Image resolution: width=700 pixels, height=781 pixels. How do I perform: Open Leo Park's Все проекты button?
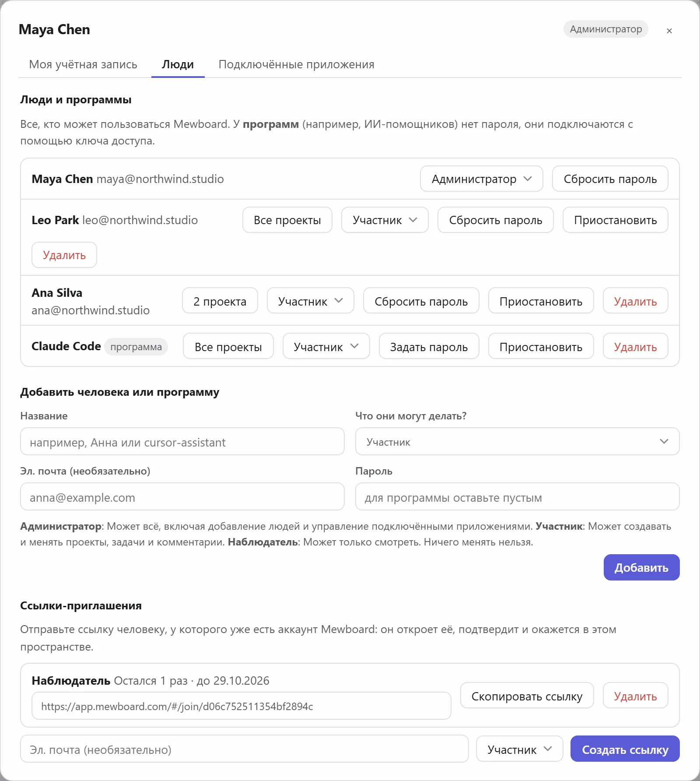[x=287, y=220]
